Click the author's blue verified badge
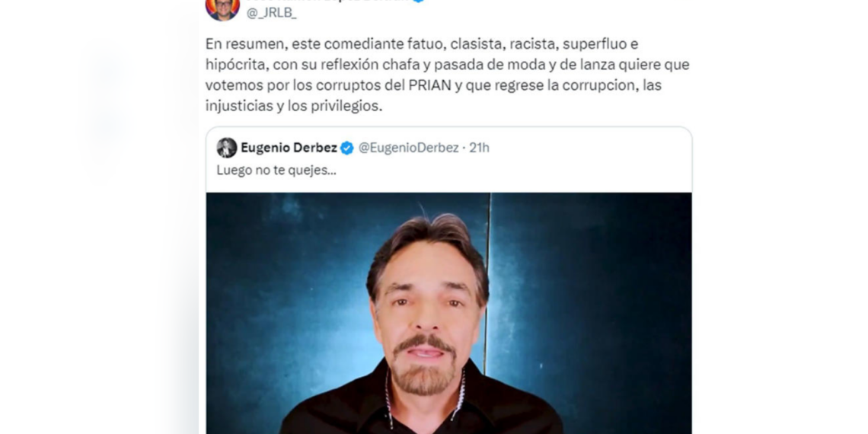 click(x=419, y=1)
